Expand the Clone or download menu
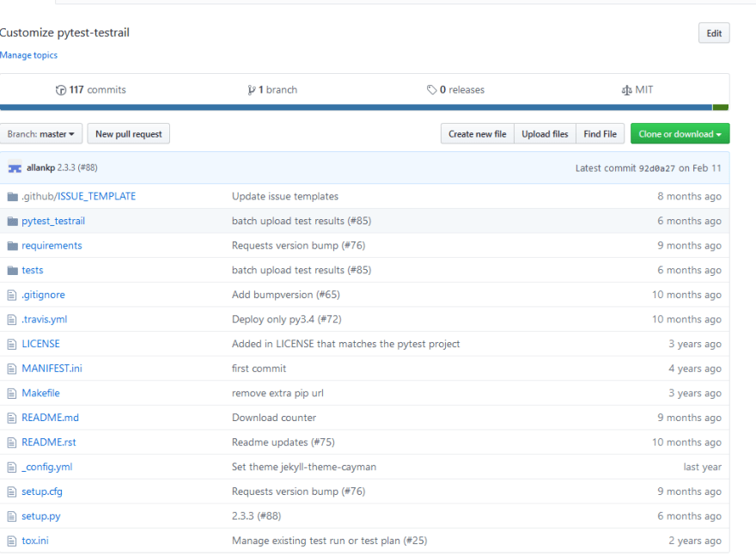 [x=680, y=133]
